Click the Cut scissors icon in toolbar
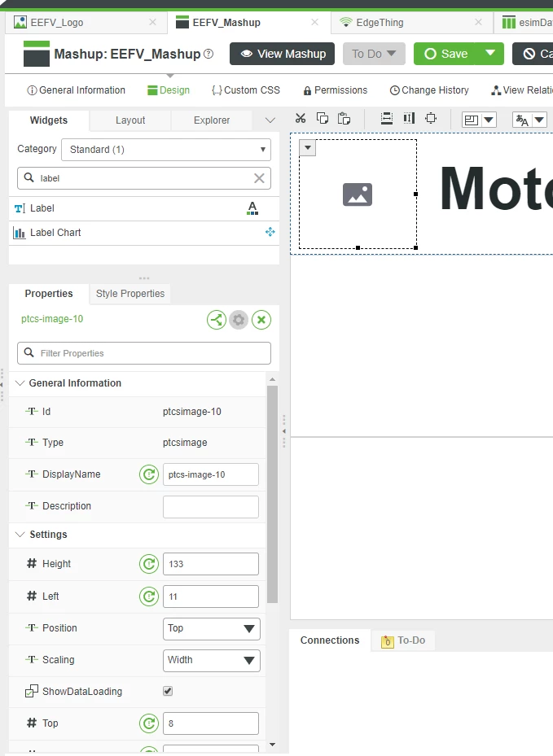The height and width of the screenshot is (756, 553). 301,119
